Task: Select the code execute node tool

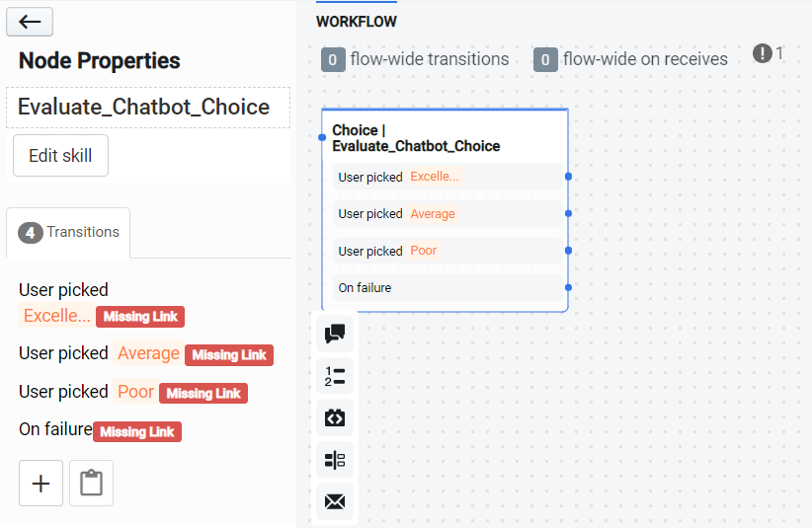Action: coord(335,417)
